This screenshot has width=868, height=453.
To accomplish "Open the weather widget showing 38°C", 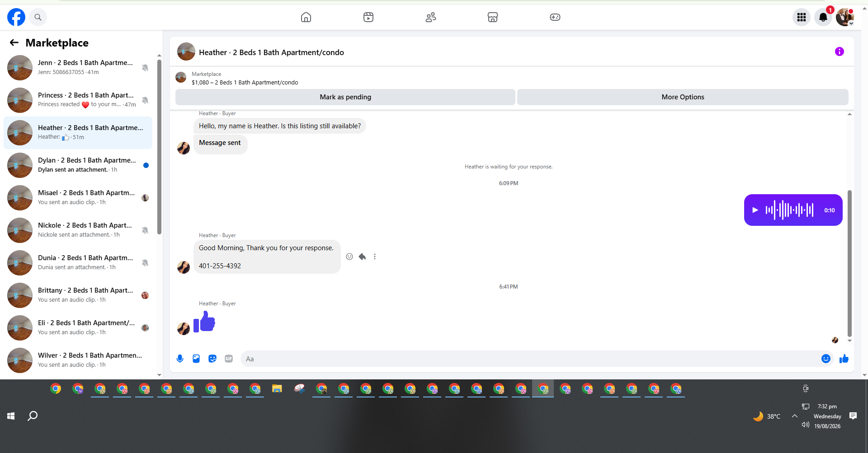I will click(767, 416).
